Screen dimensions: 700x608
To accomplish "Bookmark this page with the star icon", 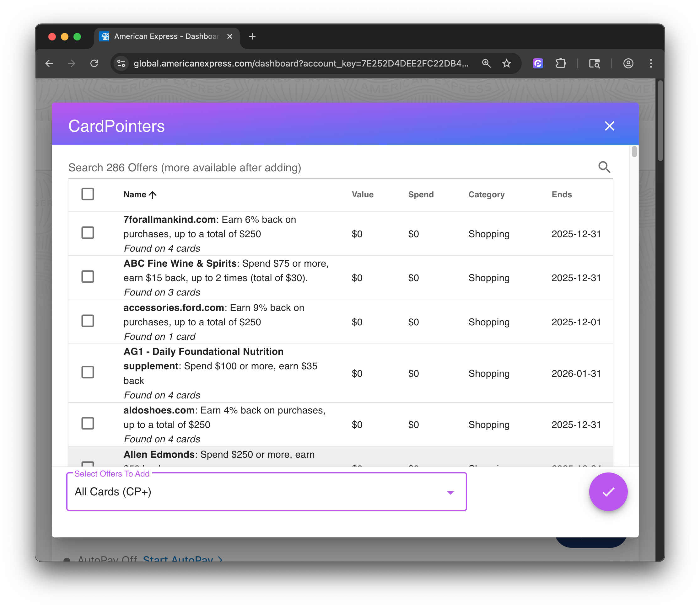I will [x=507, y=63].
